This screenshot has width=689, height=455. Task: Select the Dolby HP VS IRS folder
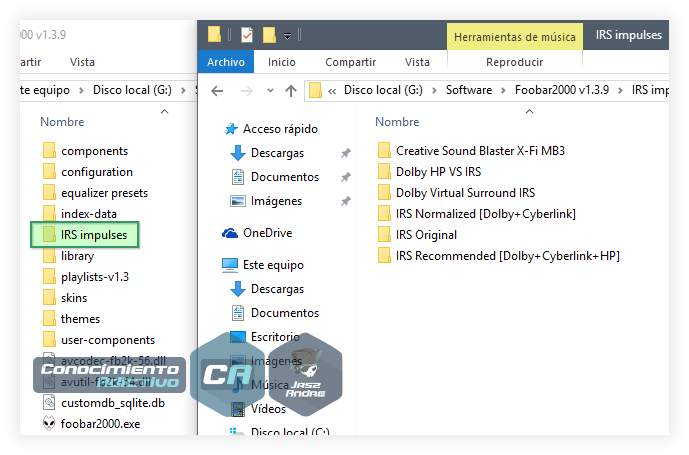tap(429, 172)
